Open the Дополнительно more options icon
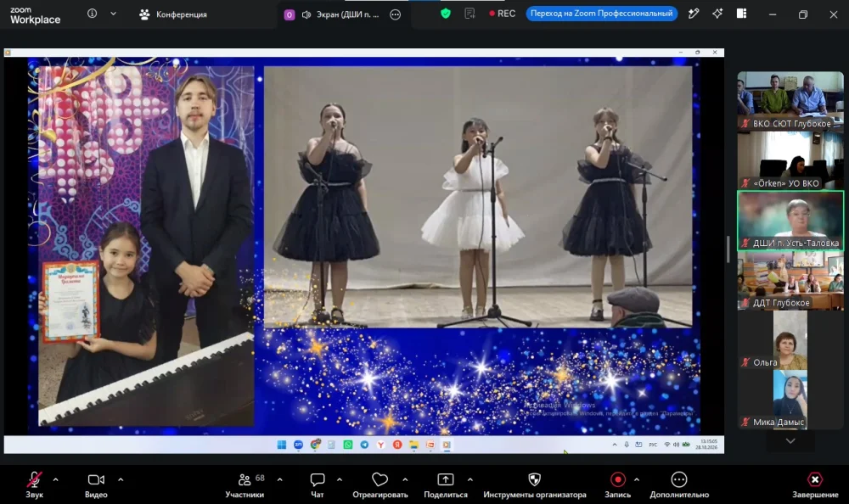Screen dimensions: 849x504 (x=679, y=484)
